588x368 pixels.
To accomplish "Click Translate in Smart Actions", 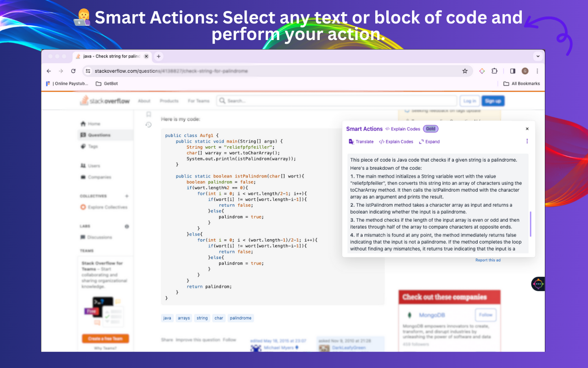I will point(361,142).
